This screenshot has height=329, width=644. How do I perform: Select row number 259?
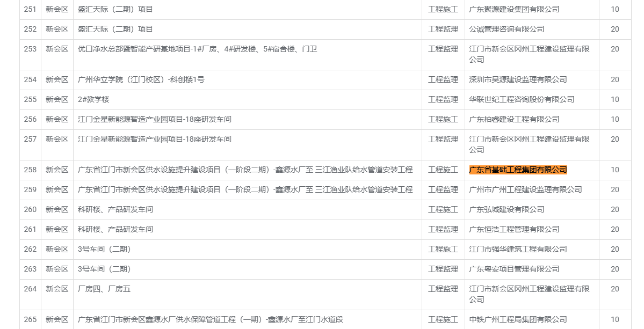tap(30, 189)
